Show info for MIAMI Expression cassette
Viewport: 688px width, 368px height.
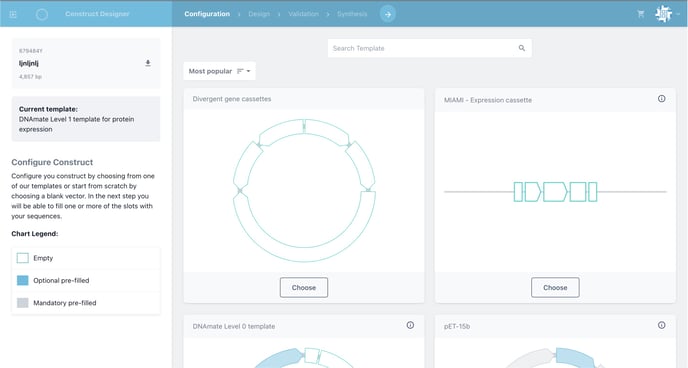pyautogui.click(x=661, y=99)
